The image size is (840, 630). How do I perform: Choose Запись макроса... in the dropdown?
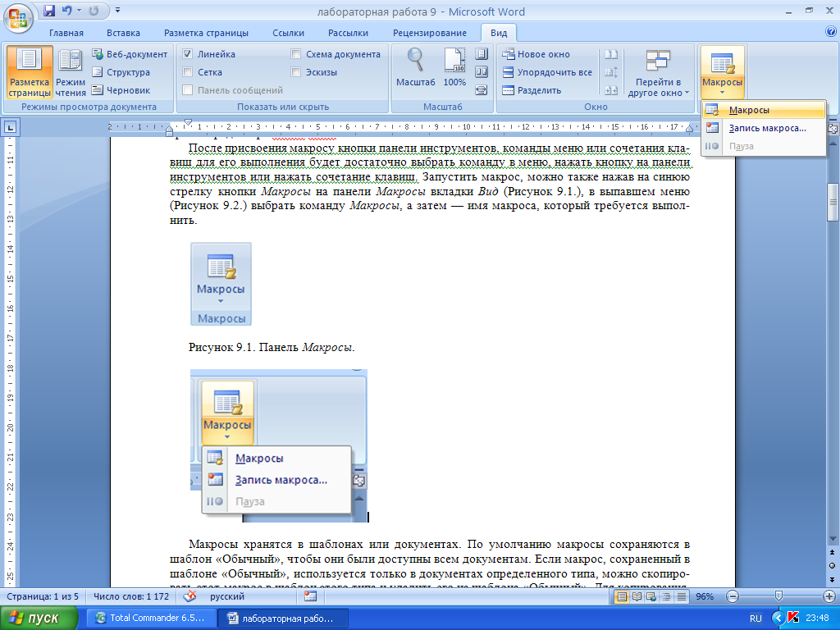[764, 129]
